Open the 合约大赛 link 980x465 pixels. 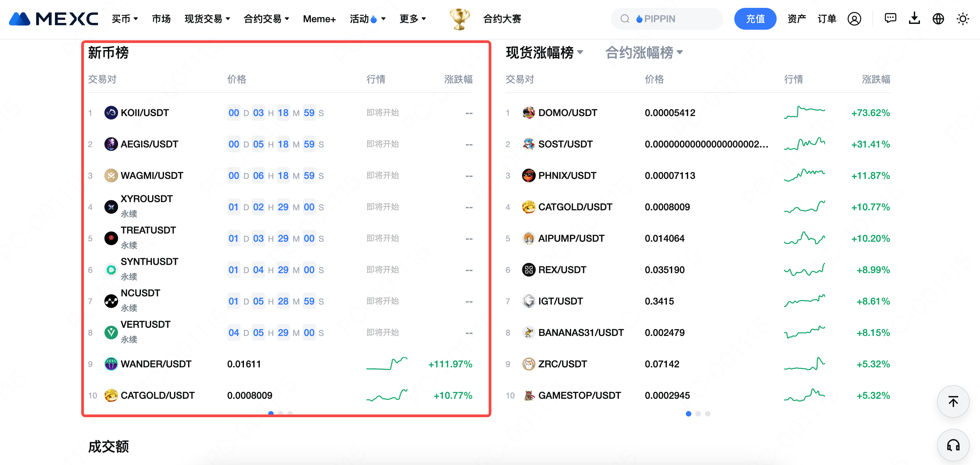click(x=502, y=19)
